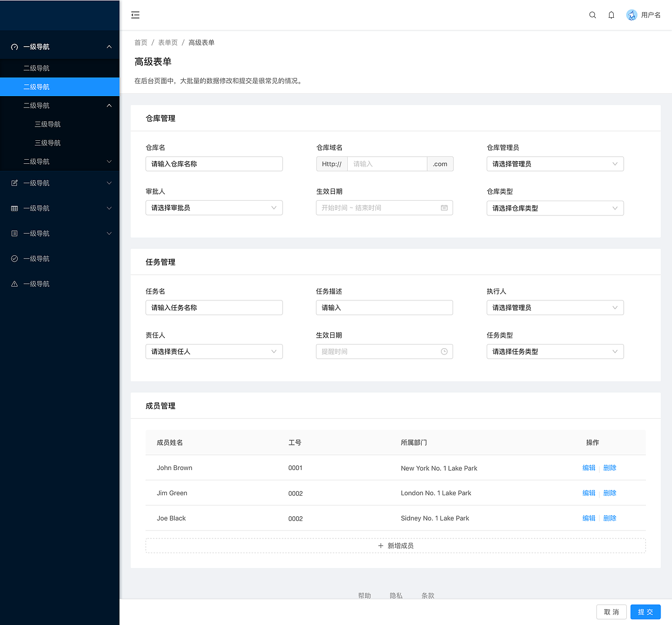Open the 请选择审批员 dropdown
Screen dimensions: 672x625
pos(214,208)
